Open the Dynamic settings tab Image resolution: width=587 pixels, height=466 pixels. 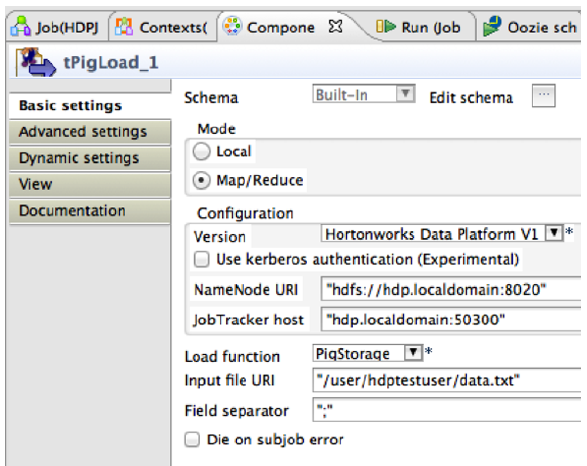(90, 158)
